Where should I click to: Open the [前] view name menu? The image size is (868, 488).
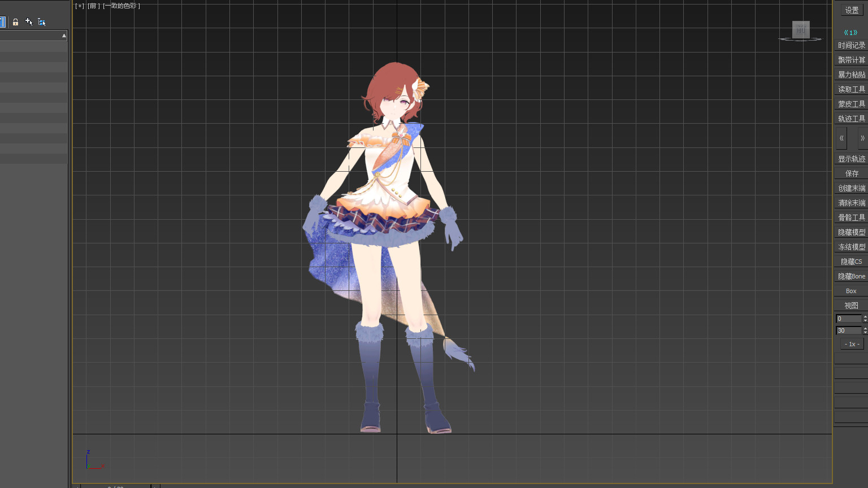pyautogui.click(x=93, y=6)
